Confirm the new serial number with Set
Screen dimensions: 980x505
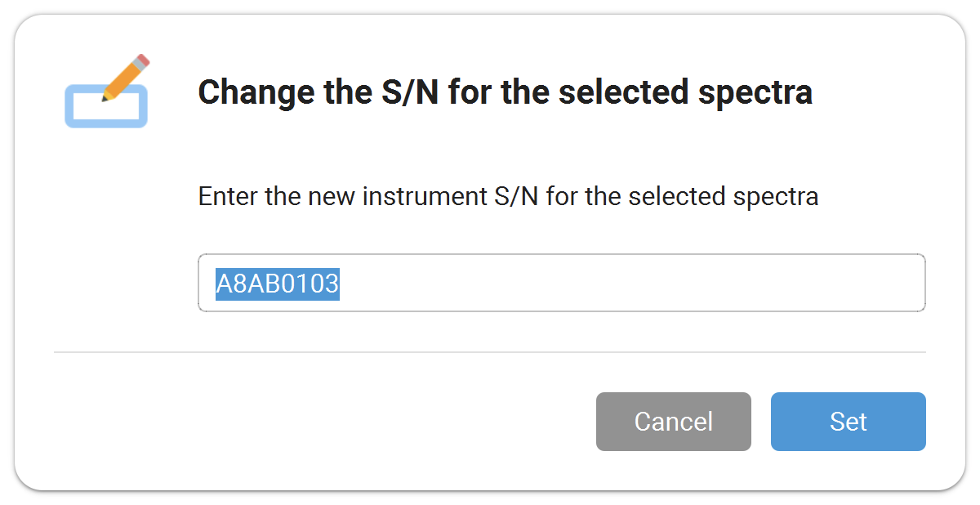(848, 422)
